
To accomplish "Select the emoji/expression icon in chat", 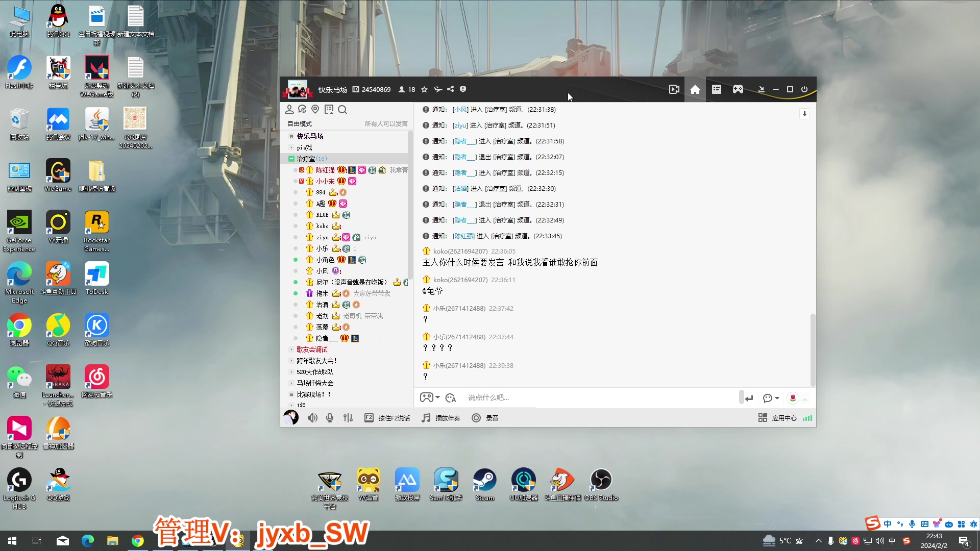I will coord(450,397).
